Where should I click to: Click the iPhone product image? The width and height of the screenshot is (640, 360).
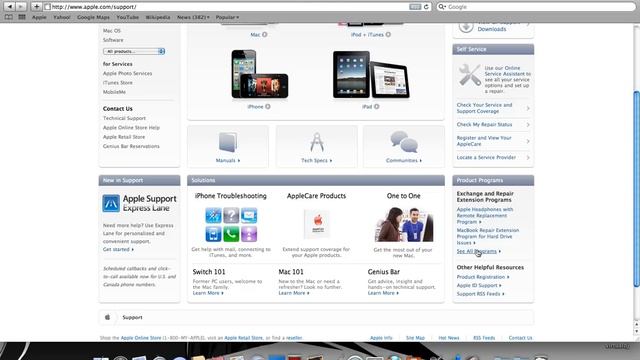click(260, 74)
